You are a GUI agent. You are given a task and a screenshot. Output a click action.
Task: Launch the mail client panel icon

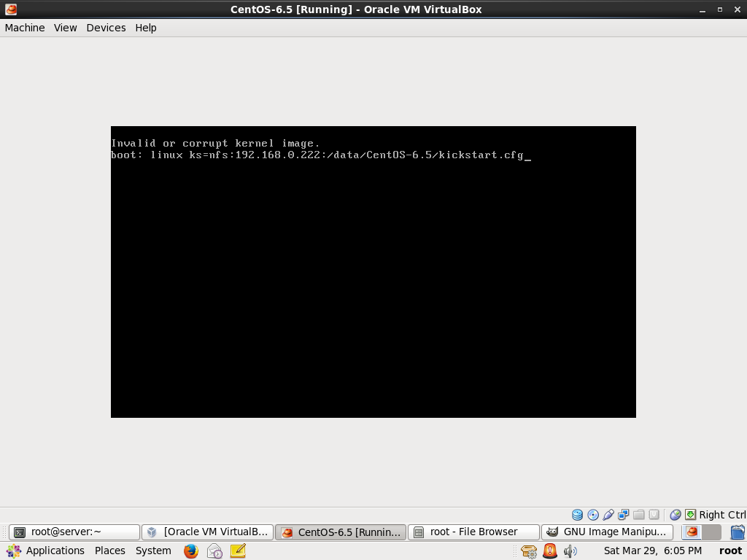click(215, 551)
